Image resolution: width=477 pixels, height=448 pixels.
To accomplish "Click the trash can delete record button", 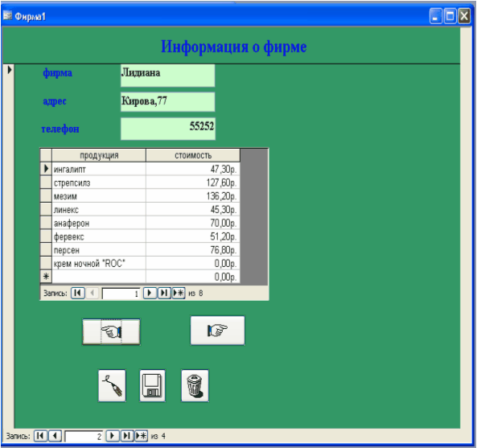I will coord(195,385).
